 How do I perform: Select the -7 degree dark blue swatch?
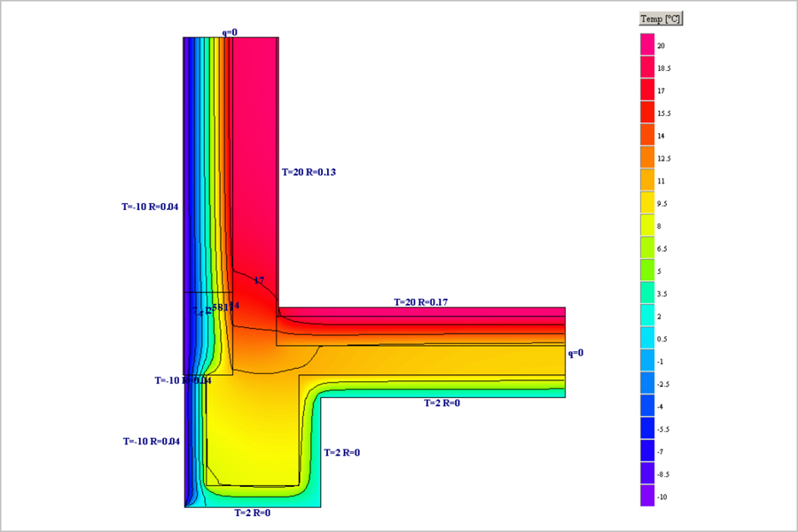point(647,451)
